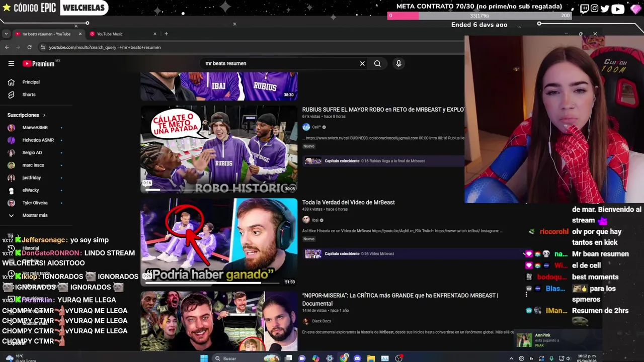Click the YouTube Premium logo
The height and width of the screenshot is (362, 644).
pos(39,63)
